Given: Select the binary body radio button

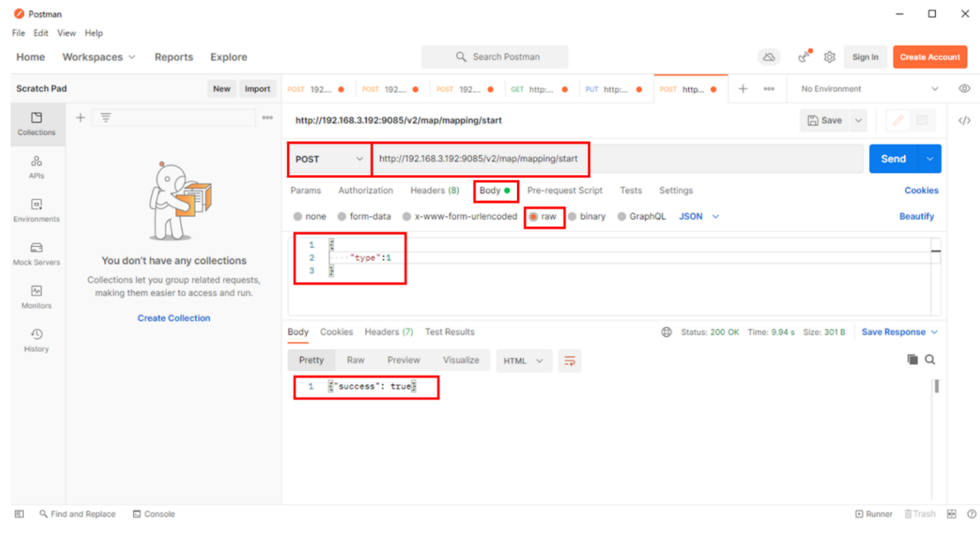Looking at the screenshot, I should [572, 217].
